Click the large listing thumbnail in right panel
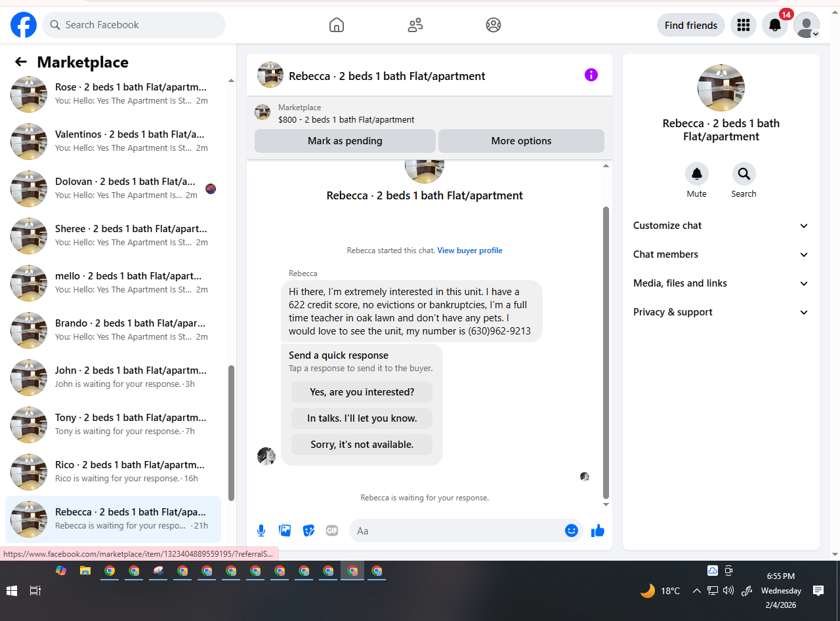Viewport: 840px width, 621px height. [x=721, y=88]
